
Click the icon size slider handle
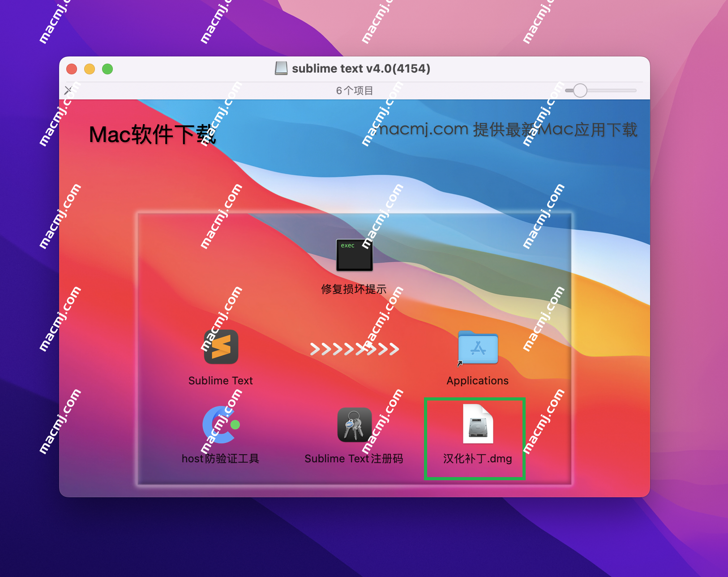click(580, 90)
